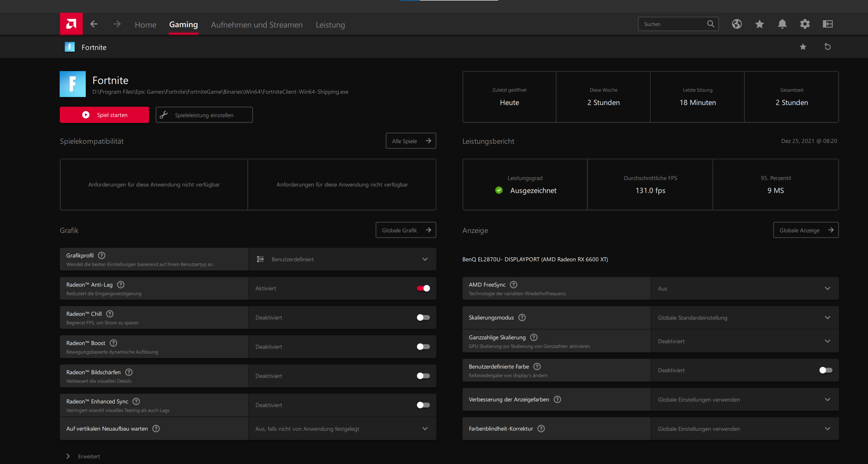Open the AMD FreeSync dropdown

point(744,289)
